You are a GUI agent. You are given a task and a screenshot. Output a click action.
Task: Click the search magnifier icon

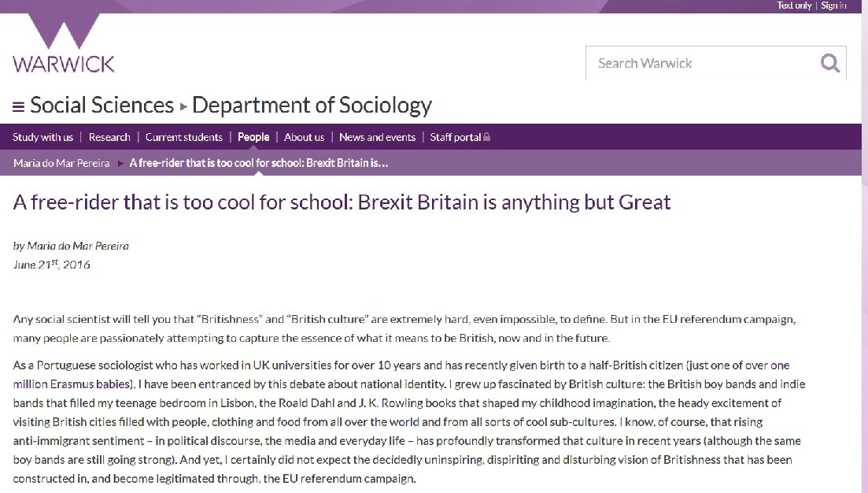829,63
